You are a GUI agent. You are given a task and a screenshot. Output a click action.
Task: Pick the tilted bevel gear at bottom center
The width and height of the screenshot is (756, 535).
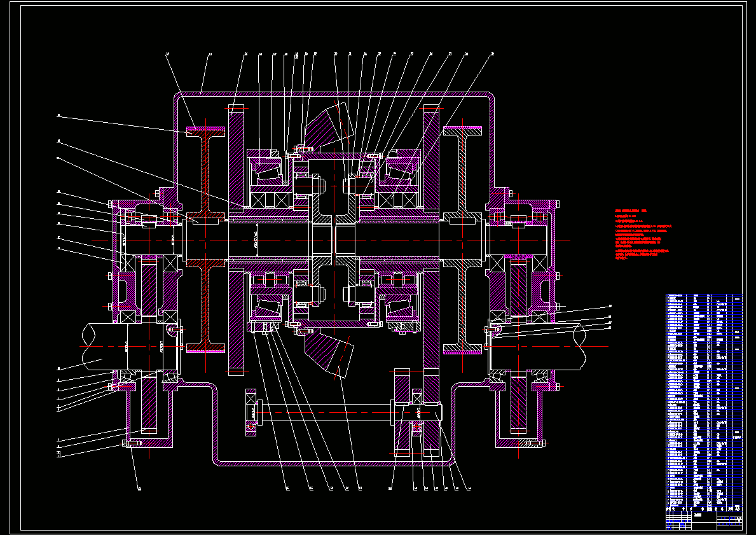tap(329, 354)
